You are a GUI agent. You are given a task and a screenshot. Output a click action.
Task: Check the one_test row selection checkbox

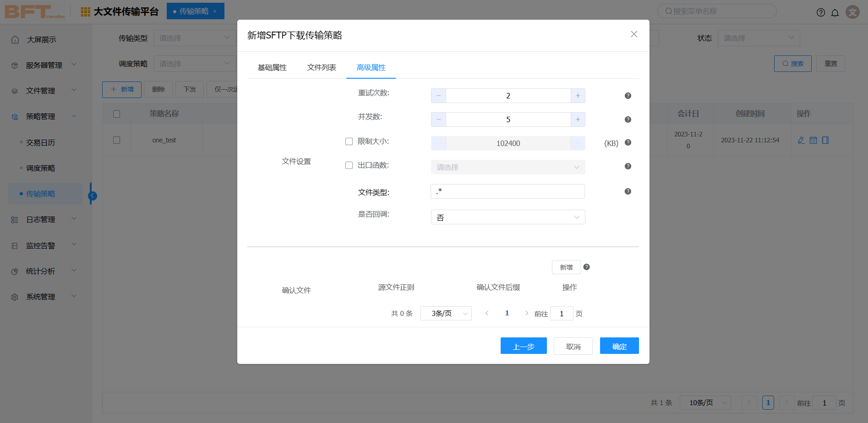(x=116, y=140)
